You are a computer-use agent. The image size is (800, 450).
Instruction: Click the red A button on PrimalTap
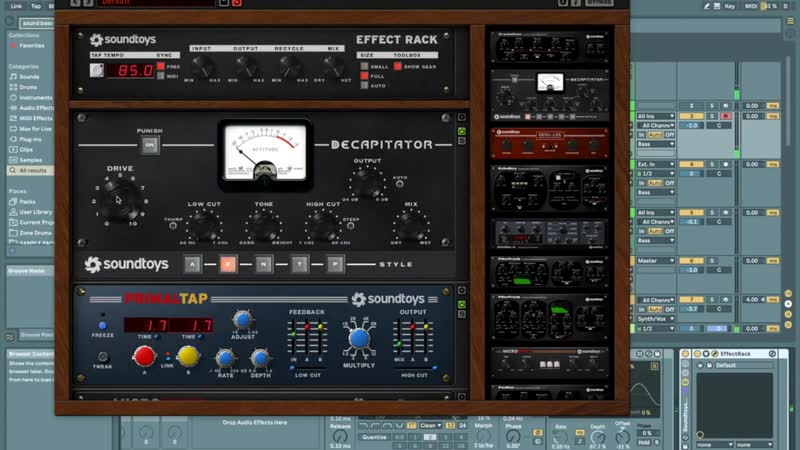click(144, 356)
